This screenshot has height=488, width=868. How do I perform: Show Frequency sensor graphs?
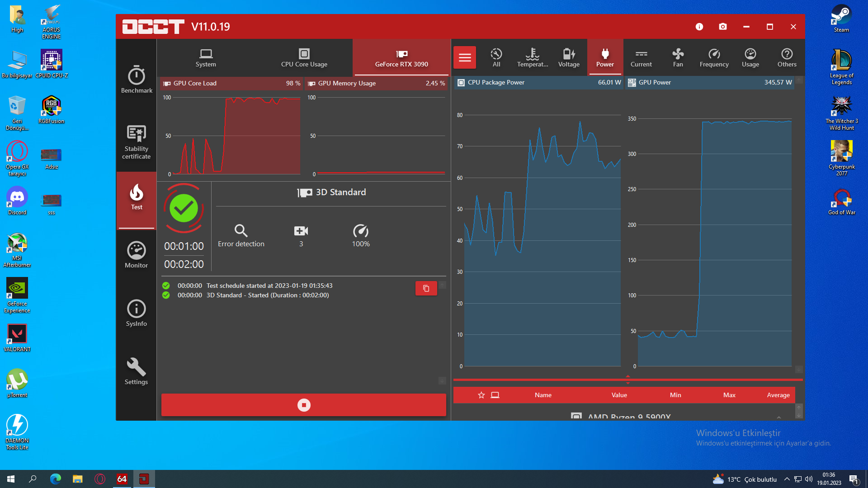714,57
